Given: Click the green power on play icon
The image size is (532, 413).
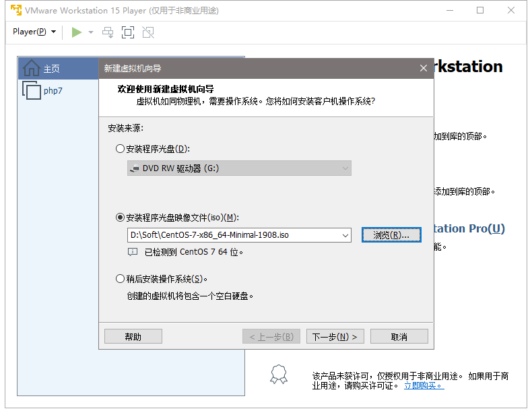Looking at the screenshot, I should pos(77,32).
